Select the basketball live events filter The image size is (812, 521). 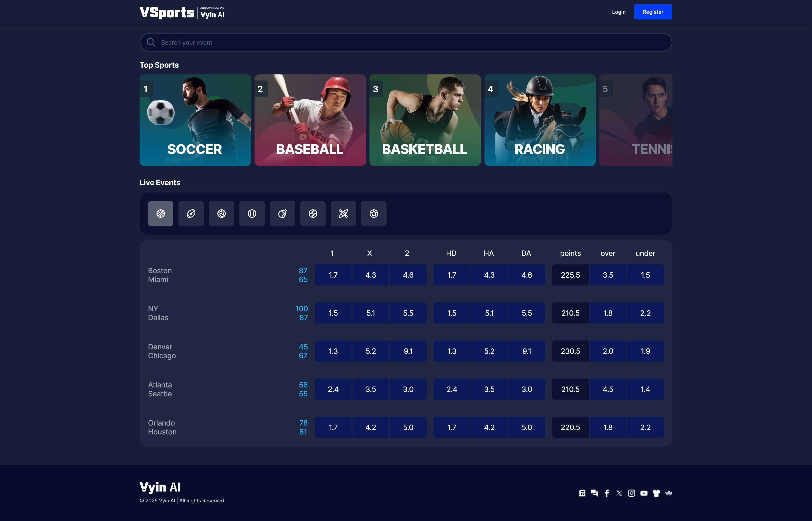(160, 214)
